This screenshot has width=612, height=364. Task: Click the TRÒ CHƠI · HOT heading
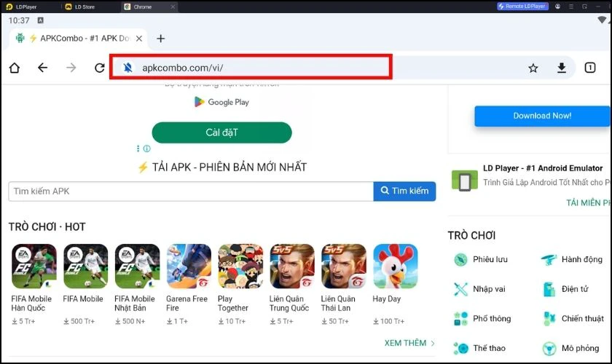point(47,226)
